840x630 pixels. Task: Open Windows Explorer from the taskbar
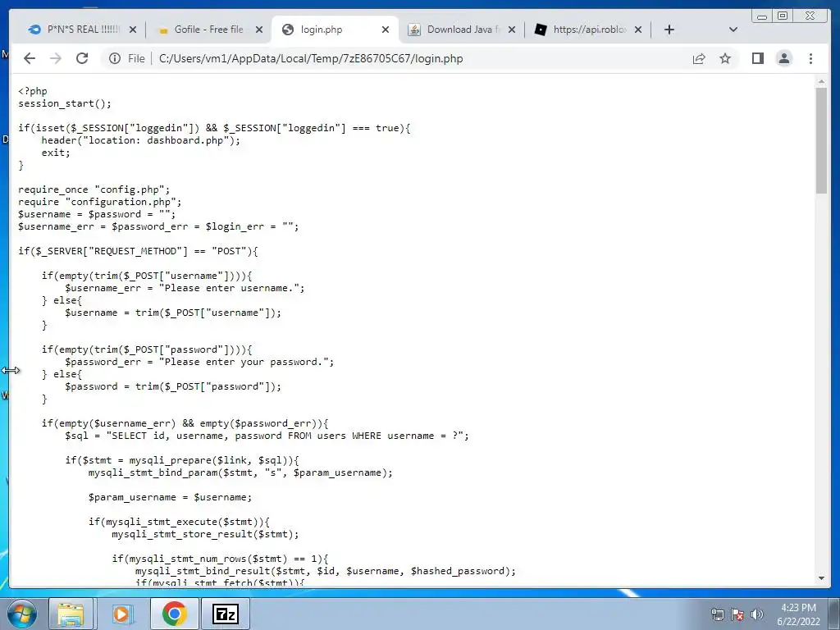point(71,614)
